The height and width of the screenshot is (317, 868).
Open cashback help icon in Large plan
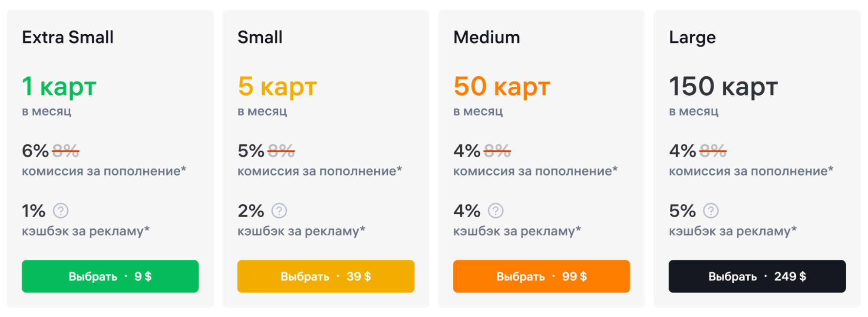(x=711, y=211)
